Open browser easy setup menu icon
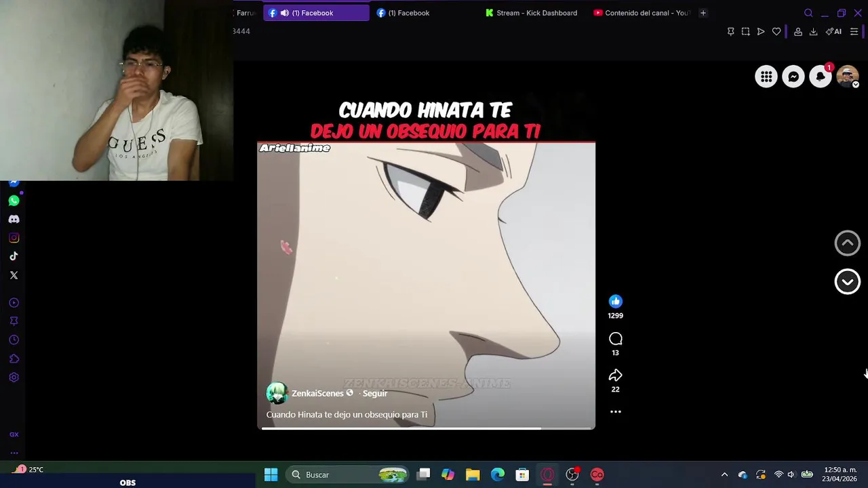 tap(854, 32)
